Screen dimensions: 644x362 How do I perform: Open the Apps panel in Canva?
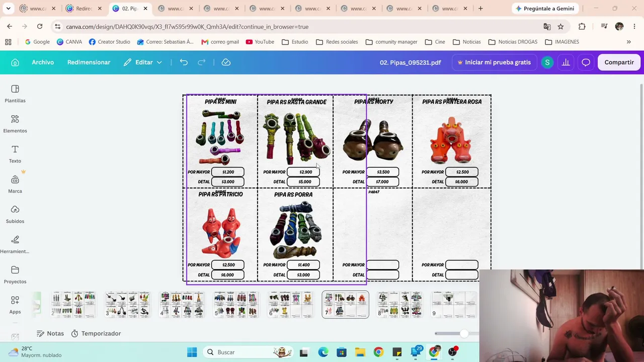(15, 305)
